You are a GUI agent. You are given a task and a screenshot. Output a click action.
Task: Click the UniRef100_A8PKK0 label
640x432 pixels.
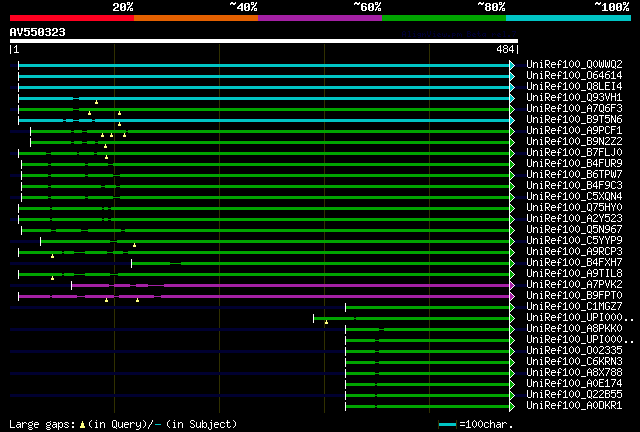[574, 329]
